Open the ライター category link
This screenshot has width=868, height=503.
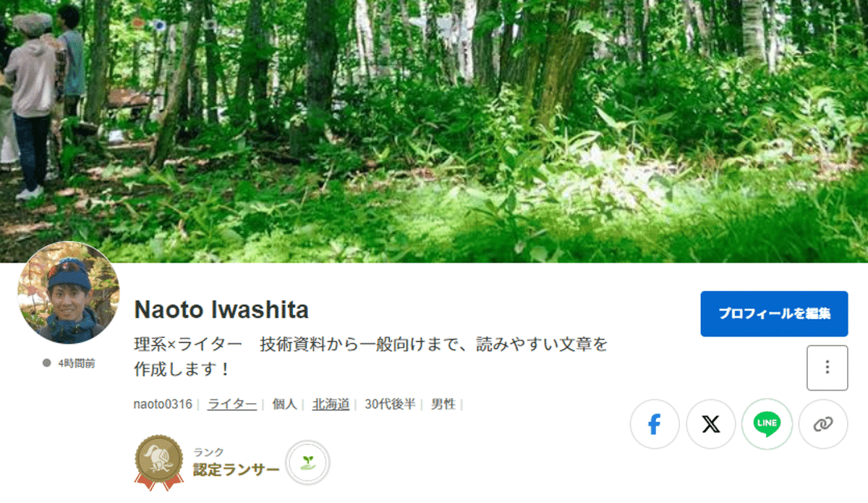[232, 404]
